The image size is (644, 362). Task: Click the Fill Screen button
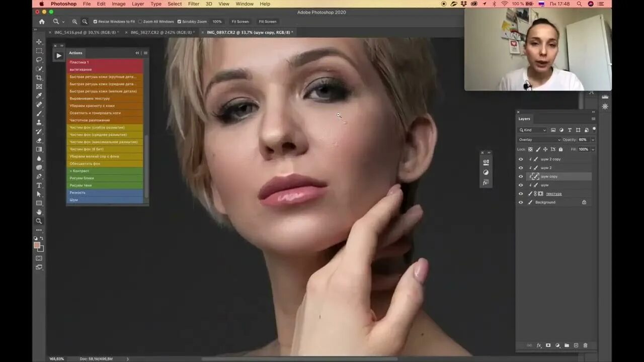tap(267, 22)
